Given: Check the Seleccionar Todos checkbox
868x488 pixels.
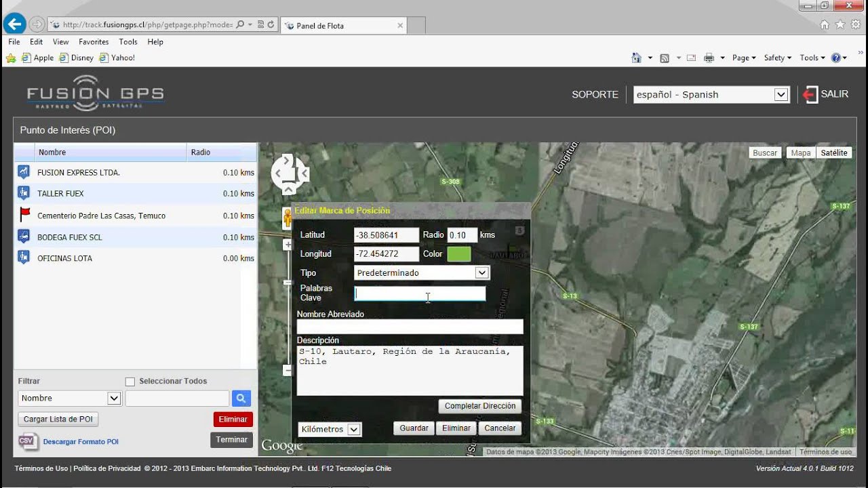Looking at the screenshot, I should point(130,382).
